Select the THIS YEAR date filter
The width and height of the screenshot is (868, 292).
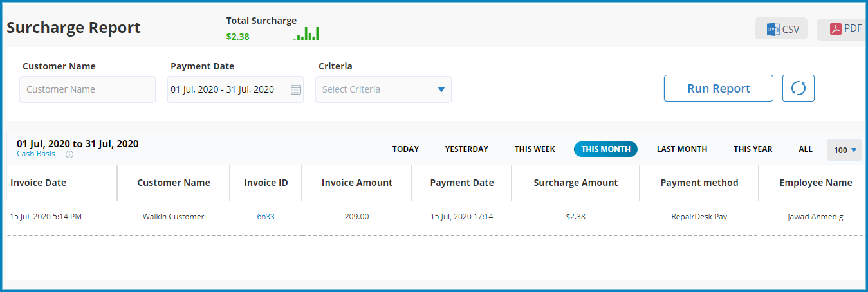[x=753, y=149]
